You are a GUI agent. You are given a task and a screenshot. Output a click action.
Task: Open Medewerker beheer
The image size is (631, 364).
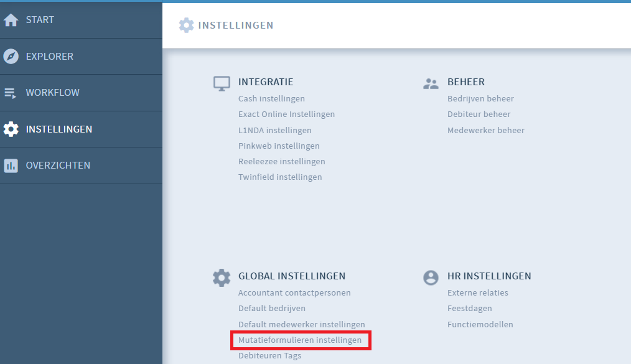pos(486,130)
